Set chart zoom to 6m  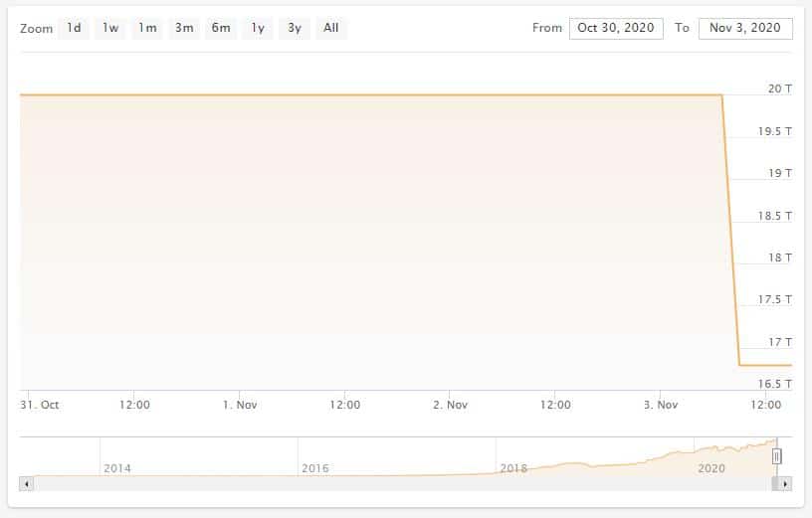tap(221, 28)
